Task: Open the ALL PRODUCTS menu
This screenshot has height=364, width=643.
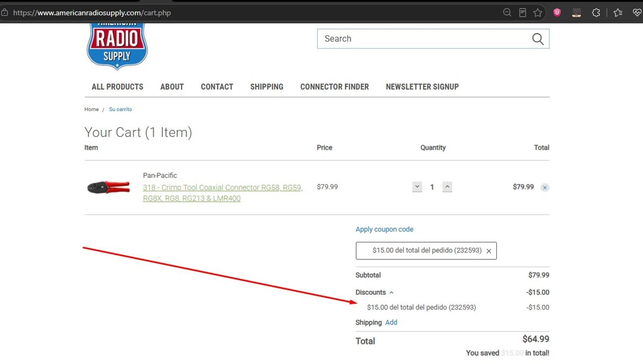Action: pos(117,87)
